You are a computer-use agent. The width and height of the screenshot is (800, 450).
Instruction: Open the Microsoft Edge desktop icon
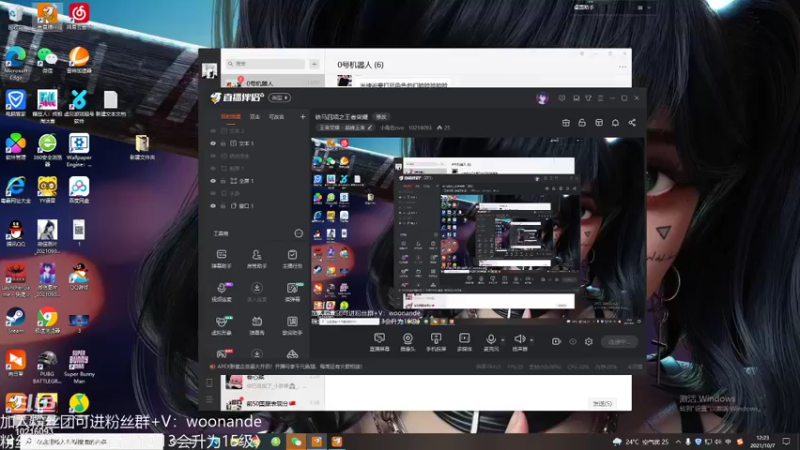(x=15, y=62)
